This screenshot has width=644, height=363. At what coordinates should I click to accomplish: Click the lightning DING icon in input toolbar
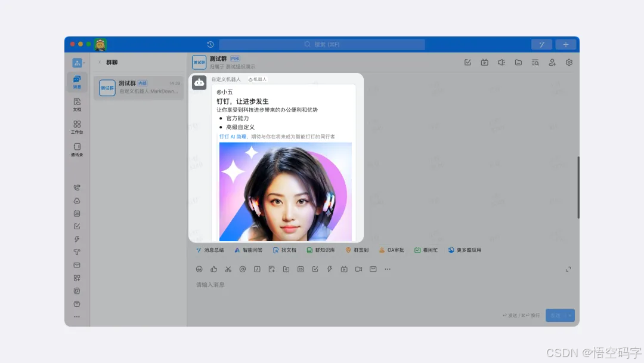click(x=329, y=269)
